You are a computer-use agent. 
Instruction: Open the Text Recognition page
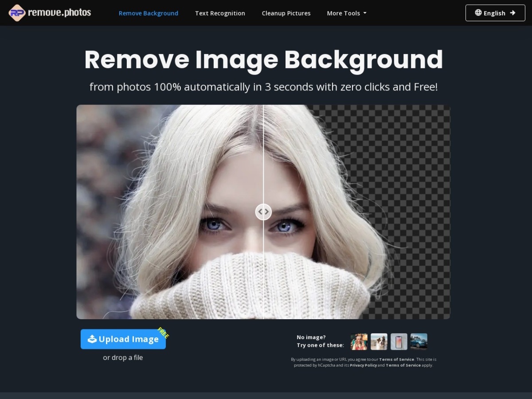click(220, 13)
